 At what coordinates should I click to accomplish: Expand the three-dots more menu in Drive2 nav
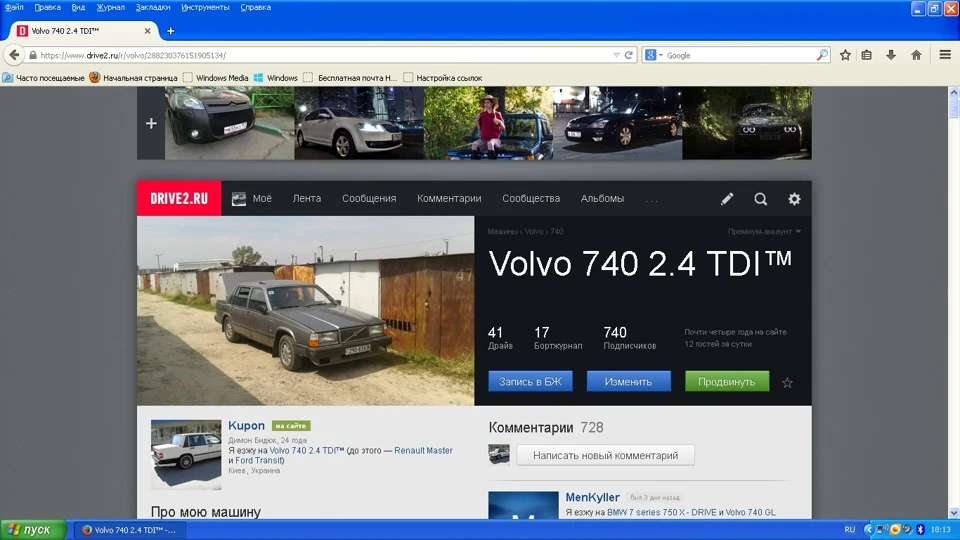[651, 200]
